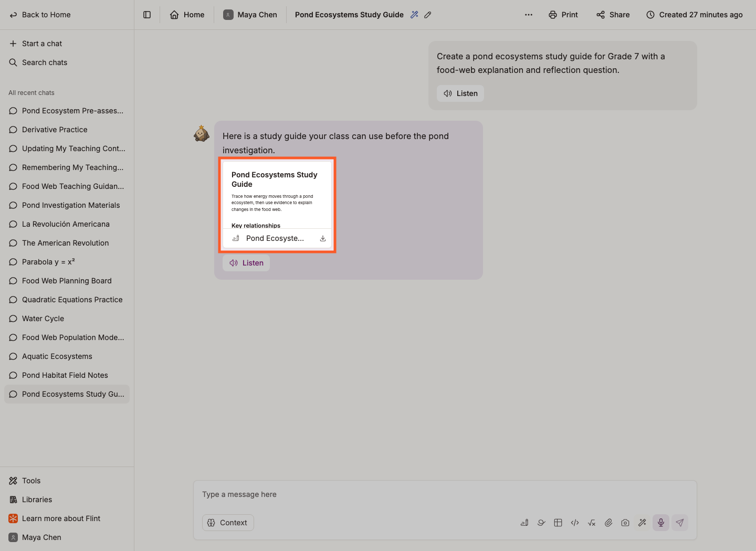Screen dimensions: 756x551
Task: Open Remembering My Teaching chat
Action: click(67, 167)
